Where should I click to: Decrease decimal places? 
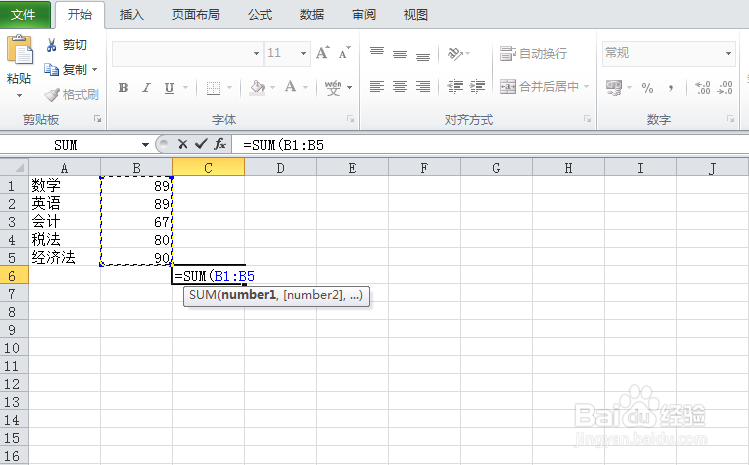point(725,88)
